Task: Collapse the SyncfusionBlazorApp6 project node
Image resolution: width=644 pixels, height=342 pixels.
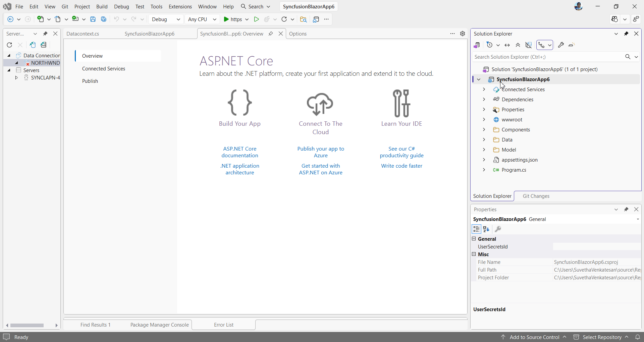Action: click(479, 79)
